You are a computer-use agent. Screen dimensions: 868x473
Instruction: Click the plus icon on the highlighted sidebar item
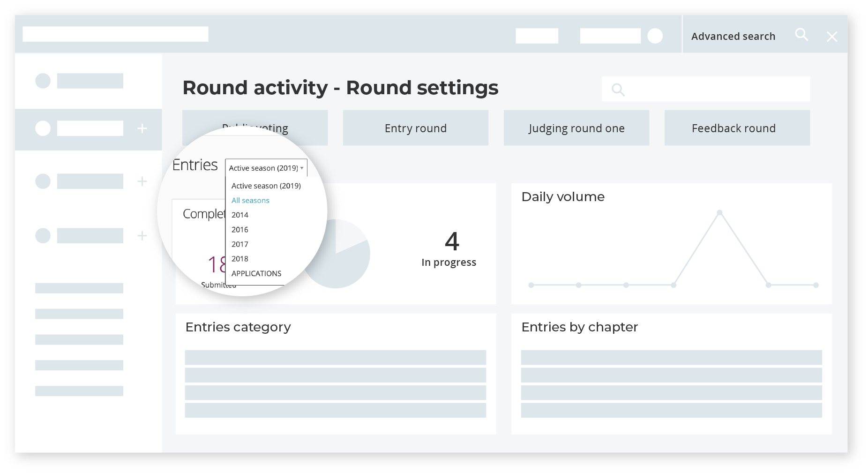click(x=142, y=128)
